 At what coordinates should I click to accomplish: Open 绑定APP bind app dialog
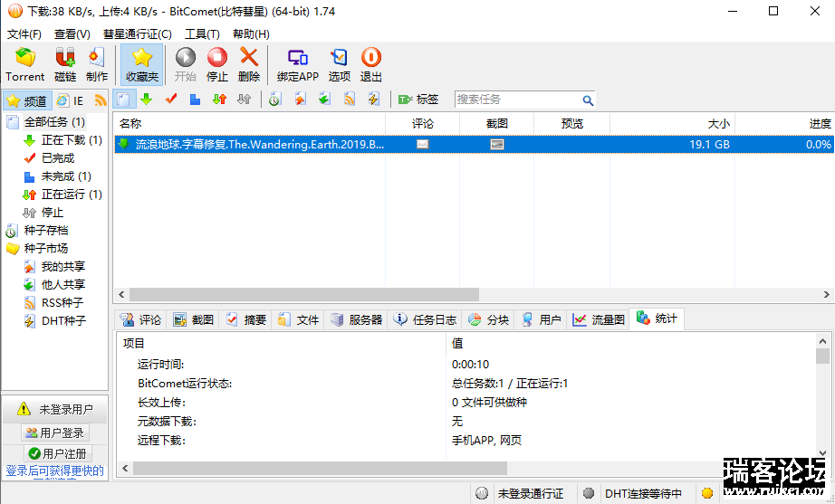coord(298,64)
